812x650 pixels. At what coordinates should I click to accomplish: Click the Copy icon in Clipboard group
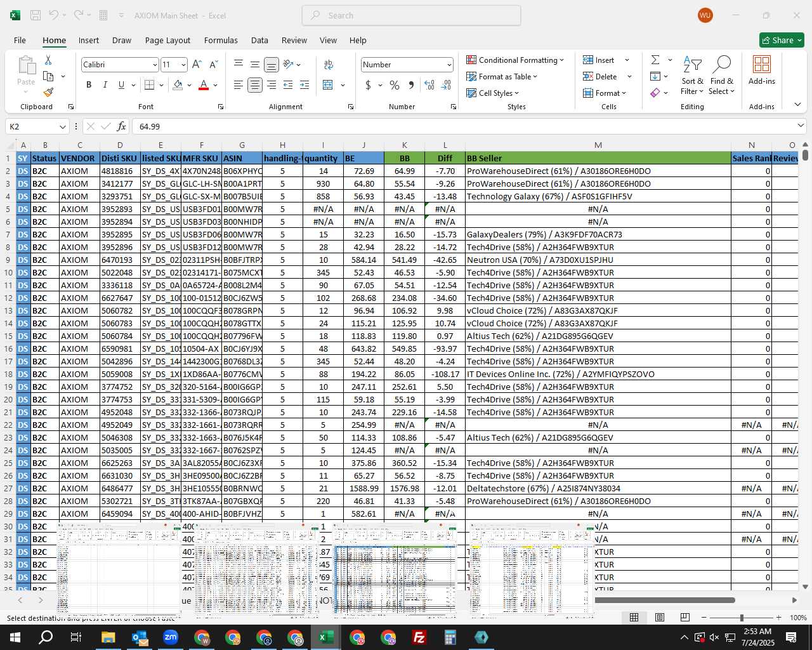(x=48, y=76)
